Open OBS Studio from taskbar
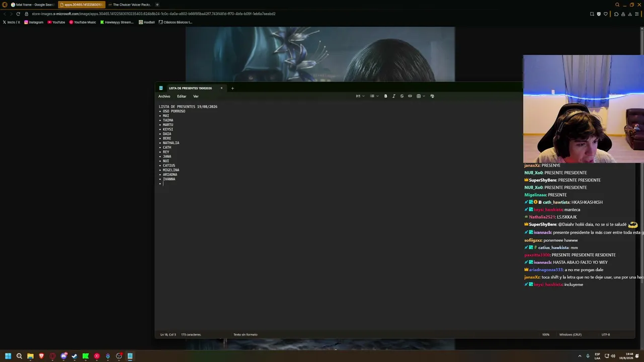Image resolution: width=644 pixels, height=362 pixels. [119, 356]
